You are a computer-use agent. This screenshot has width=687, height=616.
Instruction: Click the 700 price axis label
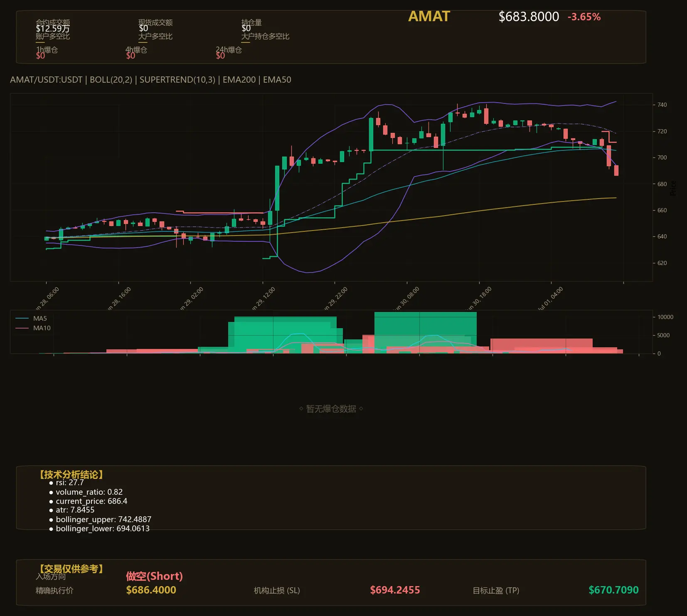[x=662, y=158]
